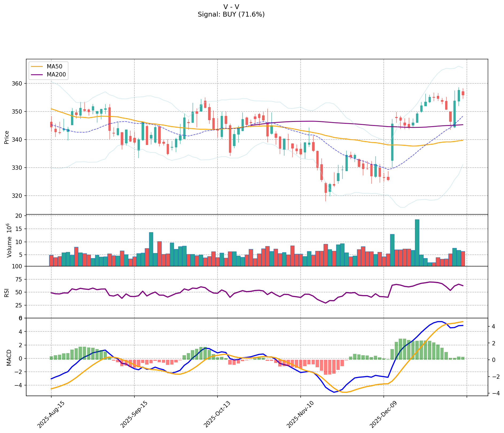Viewport: 504px width, 433px height.
Task: Click the 320 price tick label
Action: pyautogui.click(x=17, y=196)
